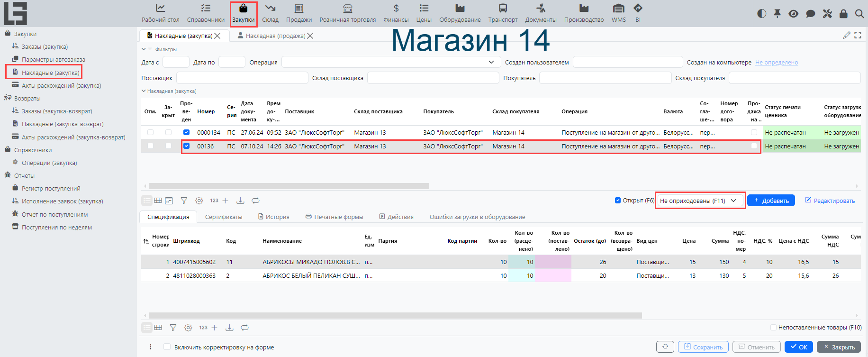
Task: Click the refresh button beside Сохранить
Action: coord(665,347)
